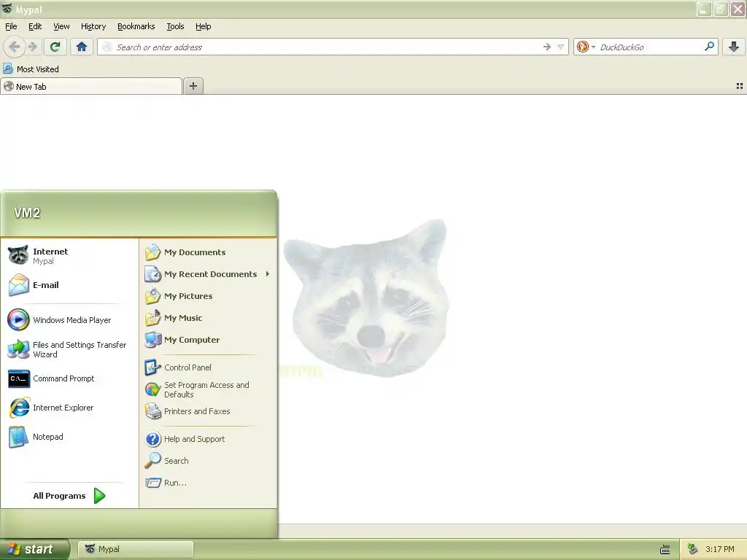Open the Most Visited bookmark icon

[x=7, y=69]
